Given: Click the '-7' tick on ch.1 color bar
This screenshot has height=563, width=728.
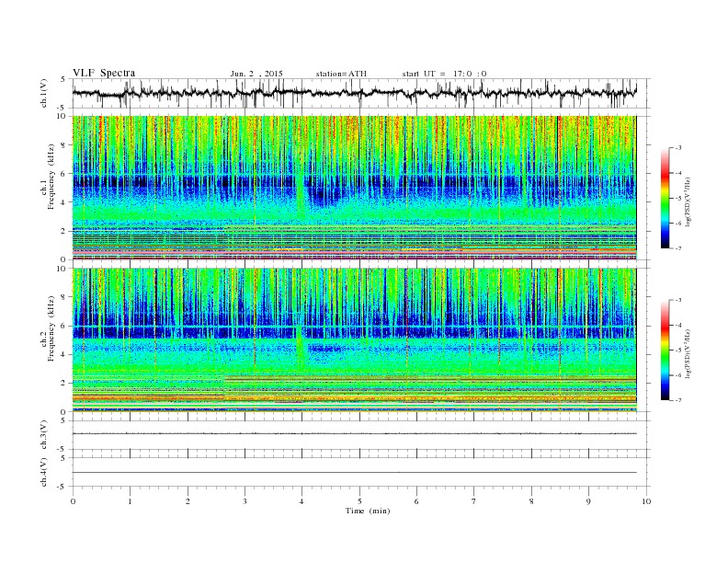Looking at the screenshot, I should (x=678, y=248).
